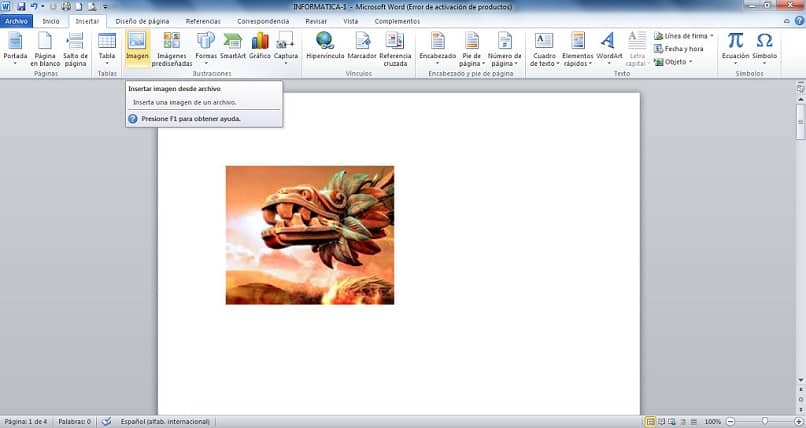Select Print Layout view button
The height and width of the screenshot is (428, 806).
[650, 421]
